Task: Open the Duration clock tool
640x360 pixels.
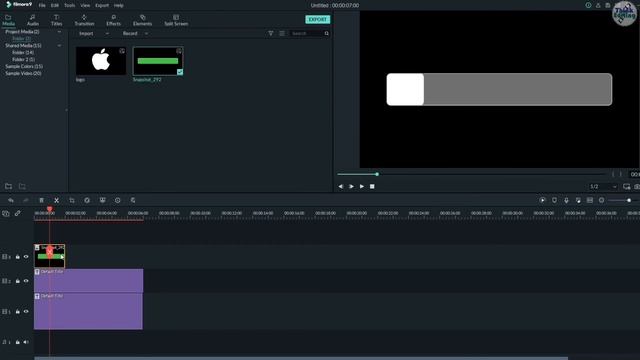Action: pyautogui.click(x=118, y=200)
